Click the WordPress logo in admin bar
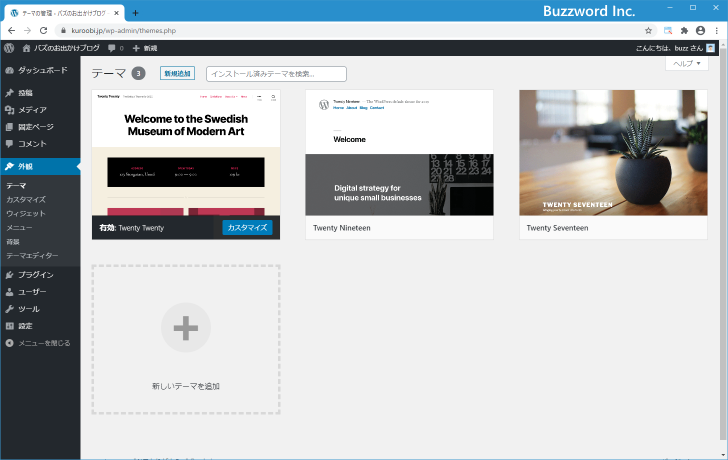This screenshot has width=728, height=460. 9,48
